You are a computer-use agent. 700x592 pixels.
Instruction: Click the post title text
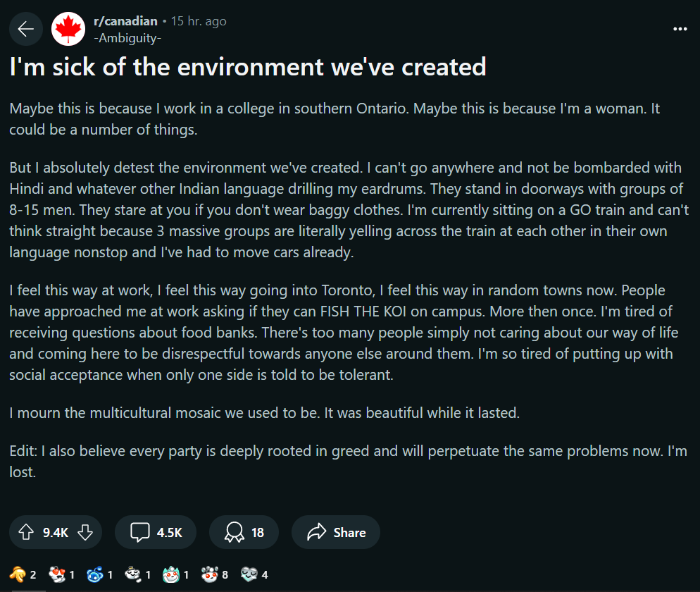[247, 67]
